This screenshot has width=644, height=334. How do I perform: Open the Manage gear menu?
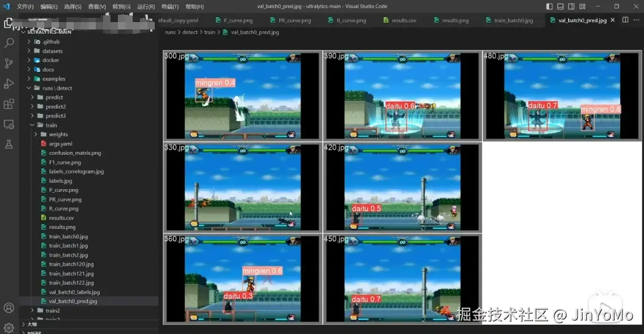pos(9,328)
